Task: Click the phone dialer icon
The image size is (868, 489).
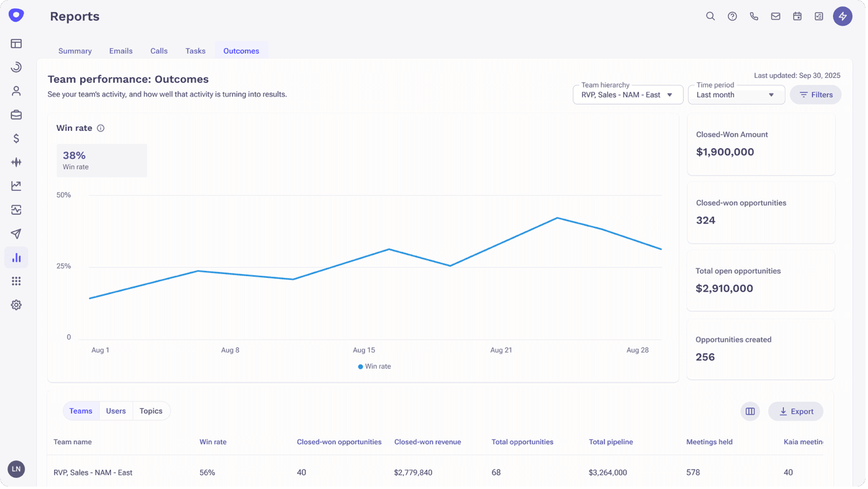Action: pyautogui.click(x=754, y=16)
